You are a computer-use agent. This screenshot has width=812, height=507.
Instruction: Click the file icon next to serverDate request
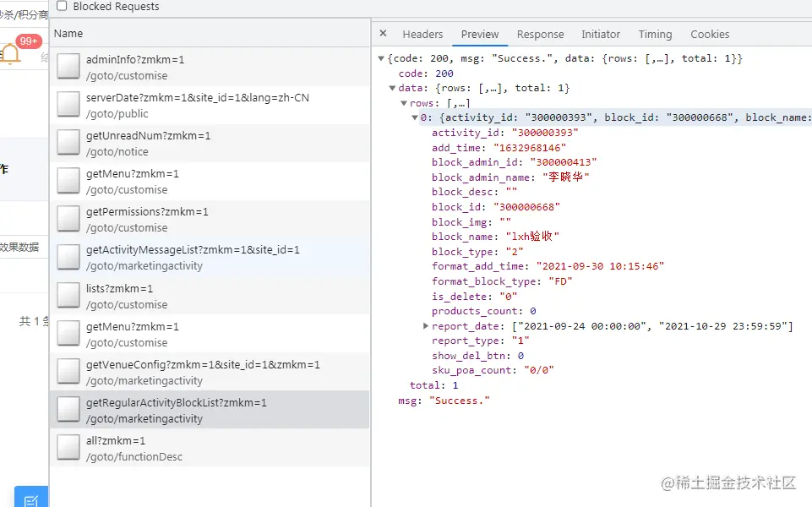68,104
